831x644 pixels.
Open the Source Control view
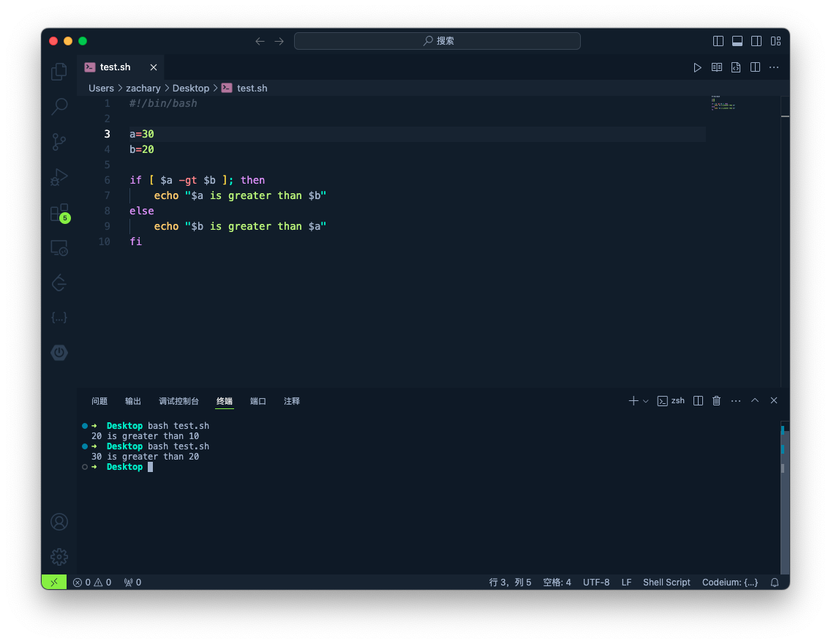coord(59,142)
